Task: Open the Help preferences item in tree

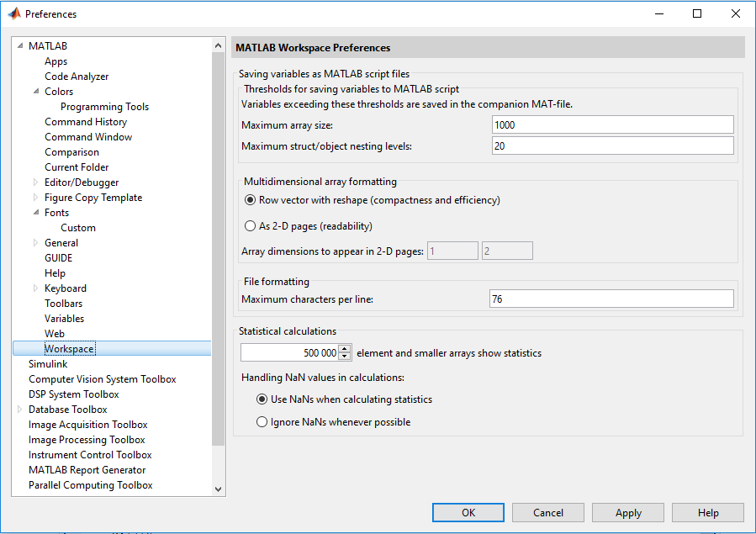Action: tap(55, 272)
